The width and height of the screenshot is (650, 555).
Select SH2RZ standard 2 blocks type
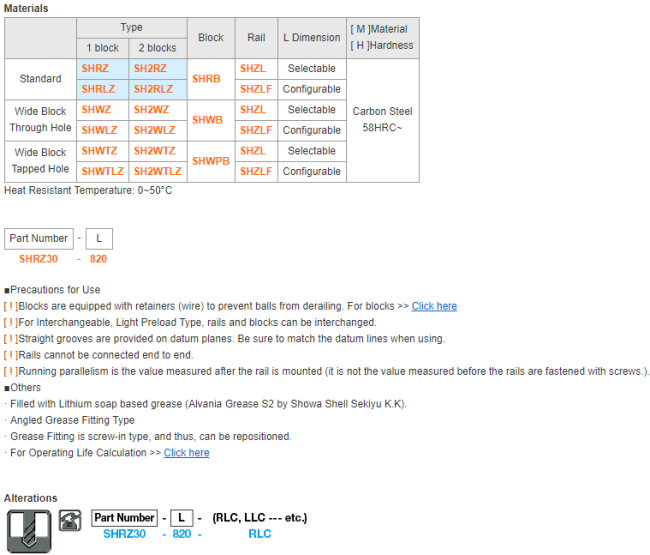point(150,68)
